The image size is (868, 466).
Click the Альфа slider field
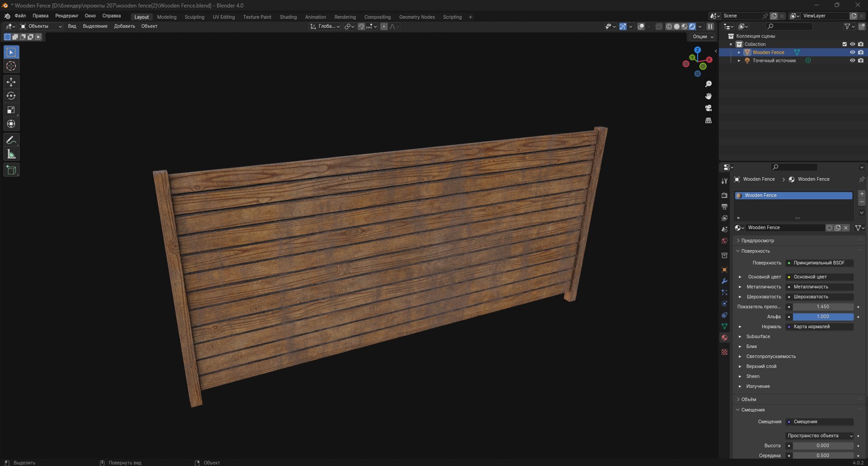click(x=823, y=316)
